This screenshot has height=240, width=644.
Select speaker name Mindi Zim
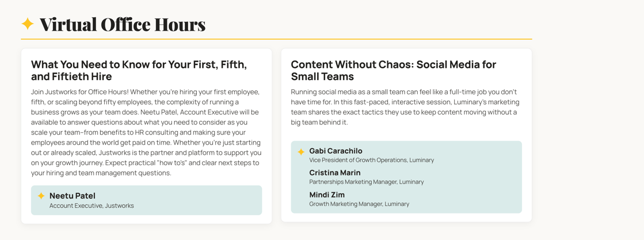click(327, 195)
